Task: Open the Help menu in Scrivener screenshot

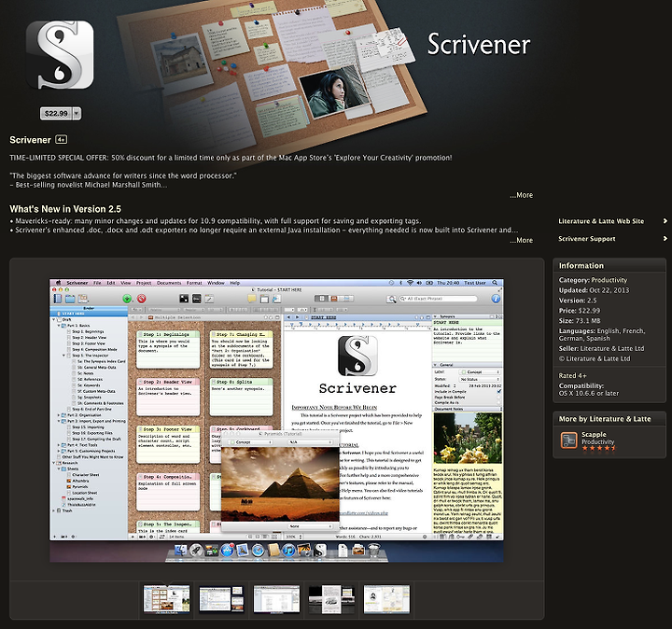Action: (235, 283)
